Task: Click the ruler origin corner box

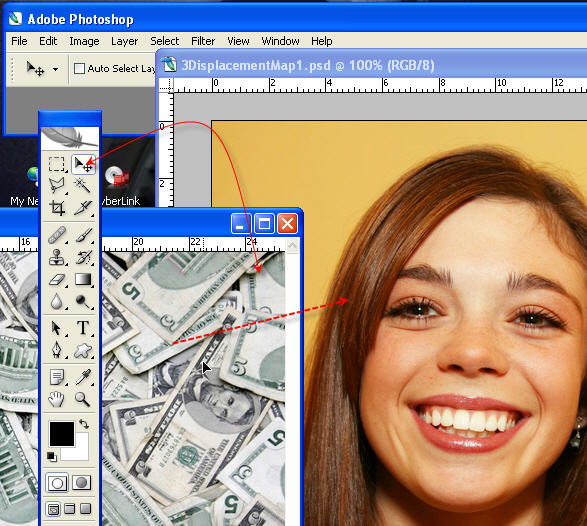Action: 166,85
